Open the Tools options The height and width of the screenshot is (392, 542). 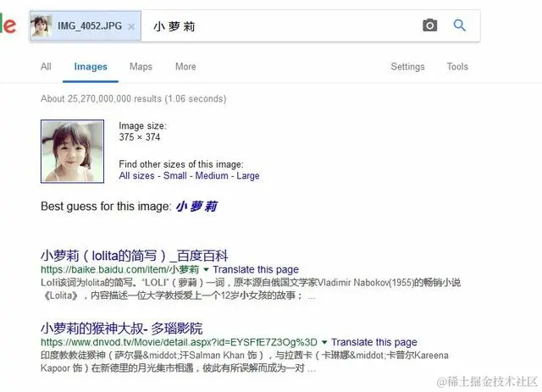[x=457, y=67]
